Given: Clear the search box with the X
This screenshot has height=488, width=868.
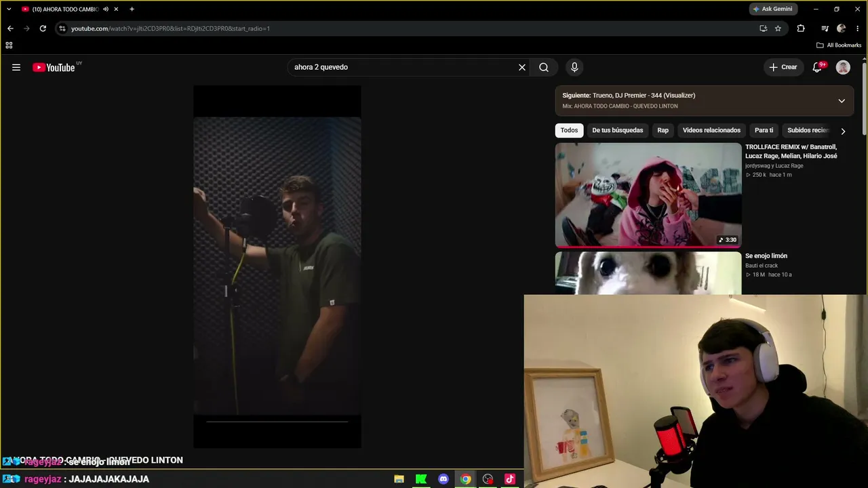Looking at the screenshot, I should [x=522, y=67].
